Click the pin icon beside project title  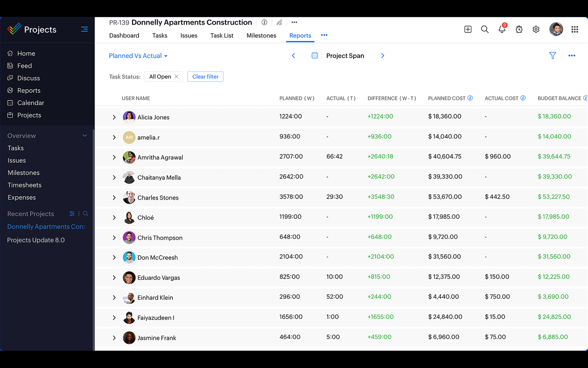(279, 22)
